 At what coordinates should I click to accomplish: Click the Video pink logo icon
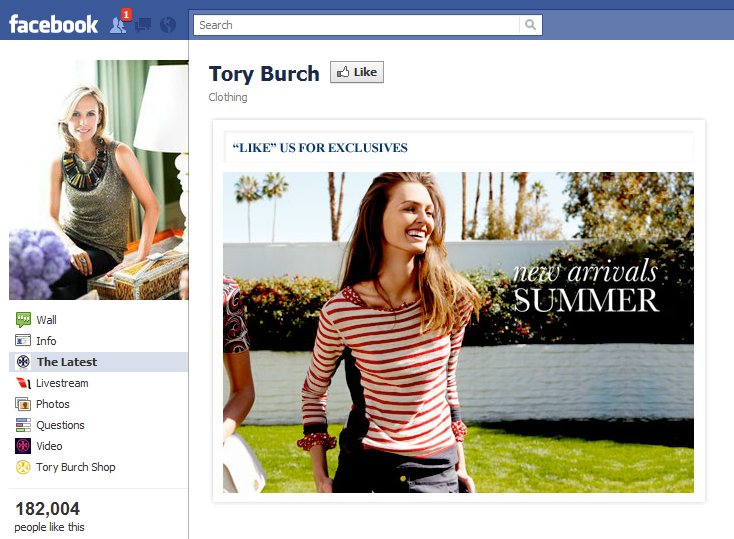(x=23, y=446)
